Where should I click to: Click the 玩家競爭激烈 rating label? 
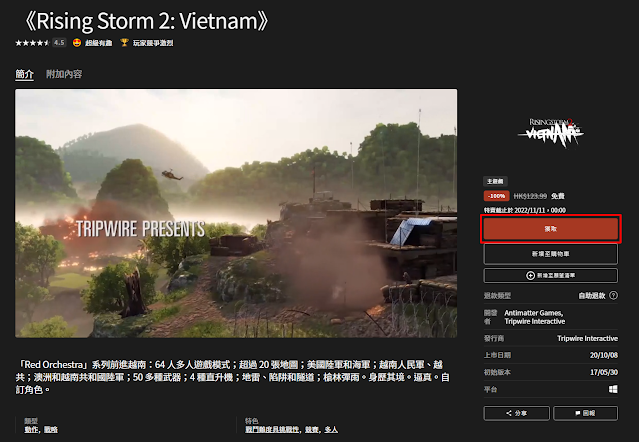153,43
